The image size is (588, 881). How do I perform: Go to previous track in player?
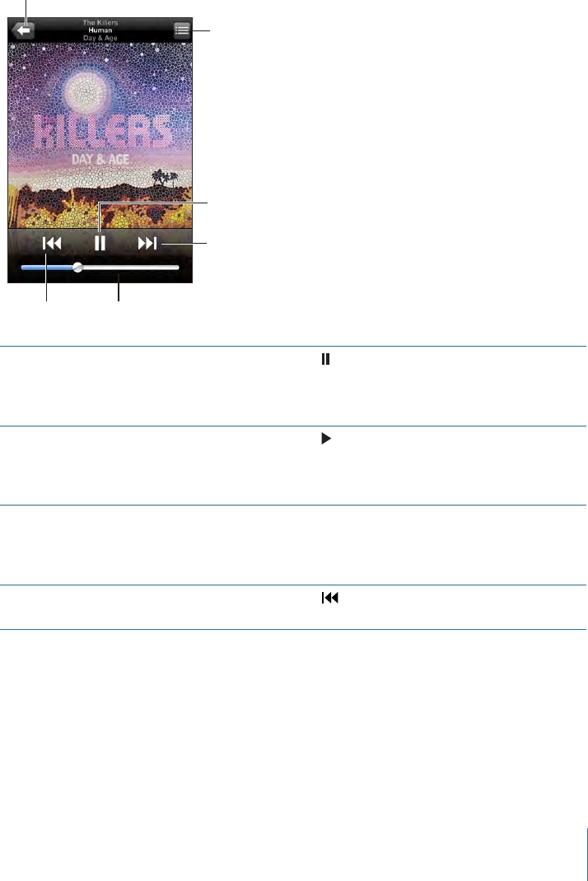52,243
